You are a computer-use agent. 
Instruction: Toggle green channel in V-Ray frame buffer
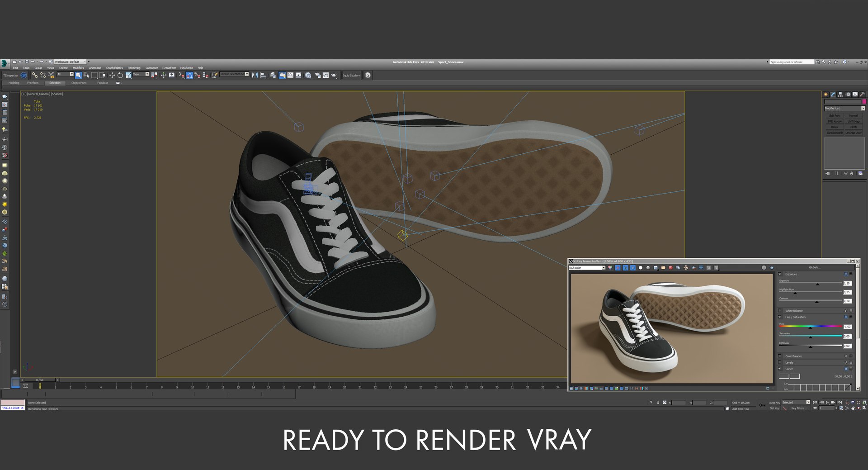tap(625, 268)
